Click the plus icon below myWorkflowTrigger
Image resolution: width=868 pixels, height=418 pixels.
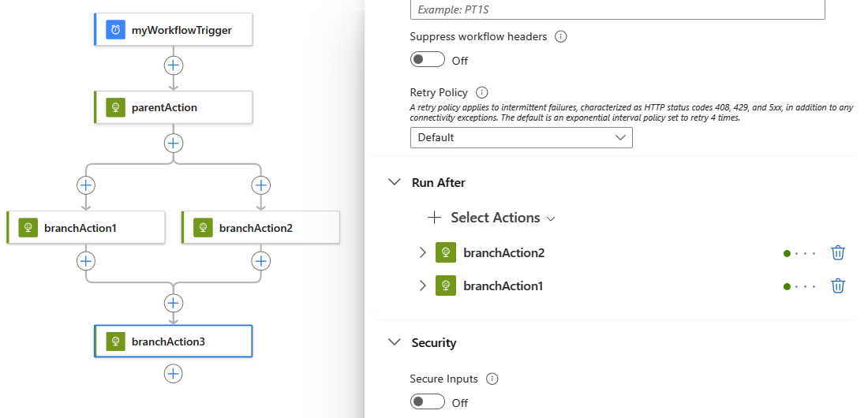174,65
